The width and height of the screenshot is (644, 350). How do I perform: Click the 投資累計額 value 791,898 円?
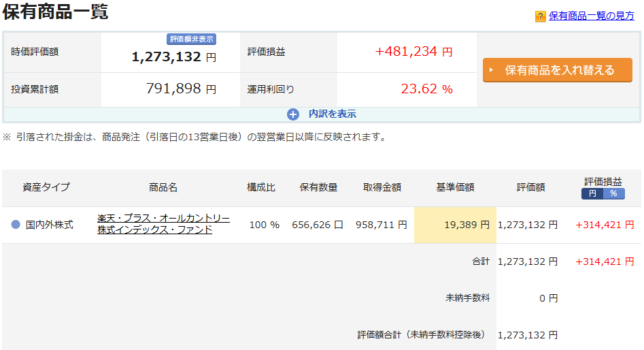[181, 89]
